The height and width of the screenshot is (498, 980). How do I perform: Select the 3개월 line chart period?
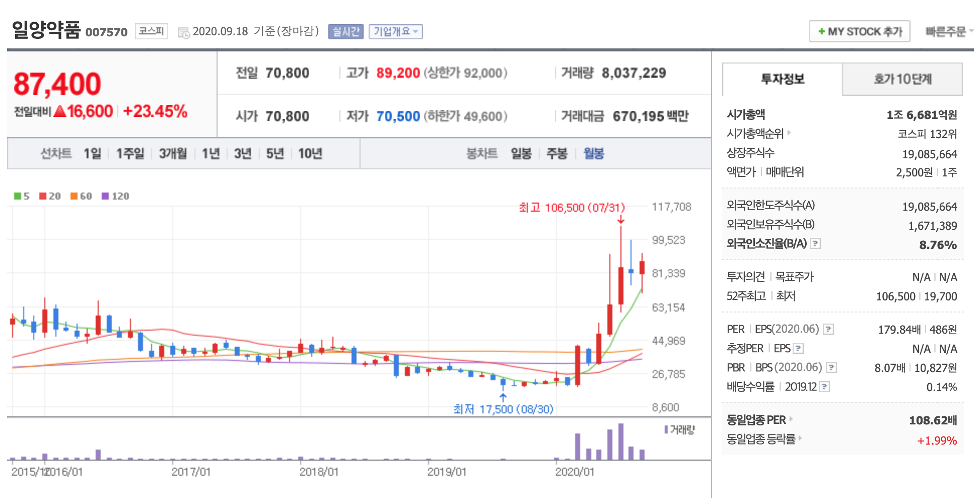pos(173,154)
